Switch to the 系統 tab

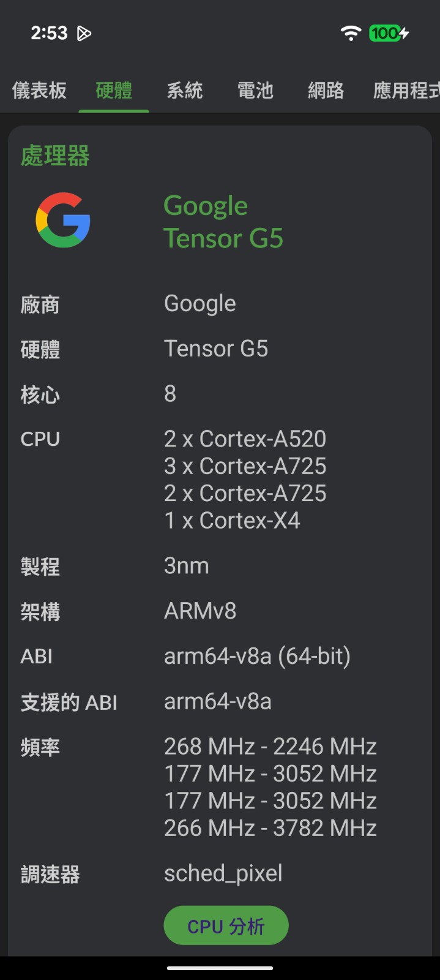(185, 91)
